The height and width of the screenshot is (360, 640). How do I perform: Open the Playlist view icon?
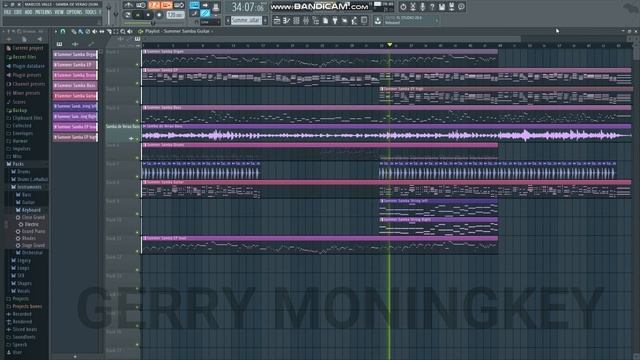coord(277,20)
